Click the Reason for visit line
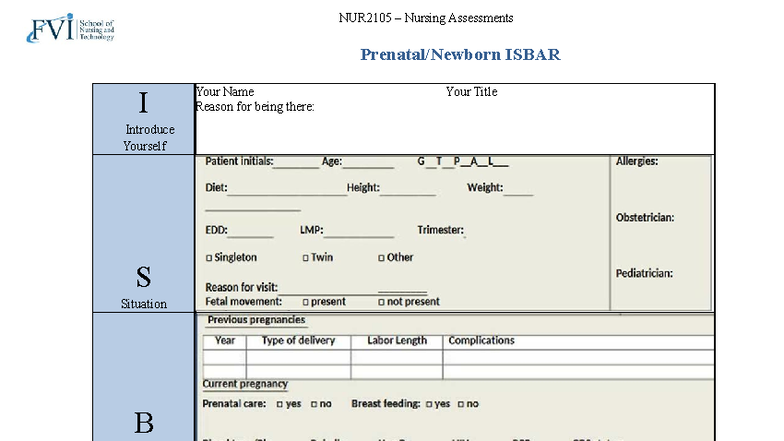Viewport: 784px width, 441px height. coord(353,288)
